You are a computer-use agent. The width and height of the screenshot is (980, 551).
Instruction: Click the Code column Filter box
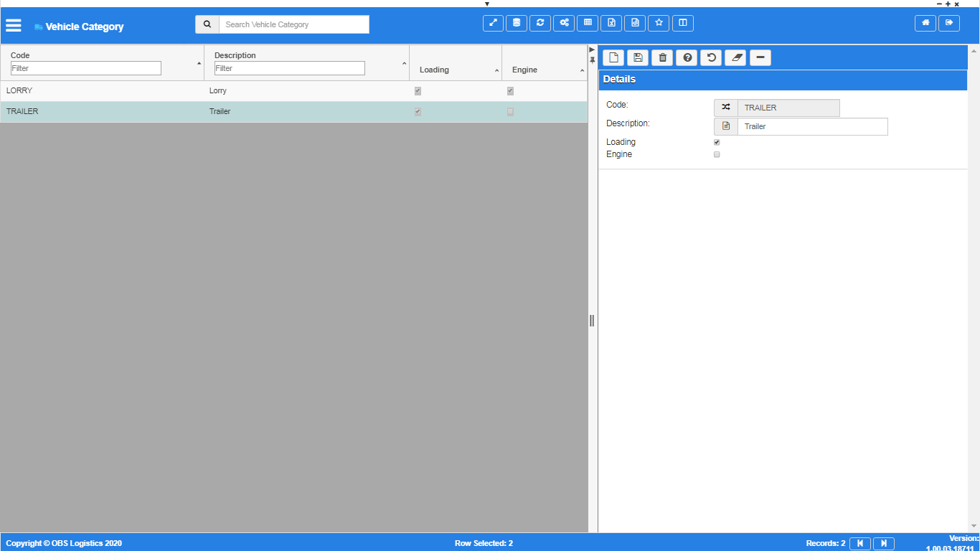86,68
